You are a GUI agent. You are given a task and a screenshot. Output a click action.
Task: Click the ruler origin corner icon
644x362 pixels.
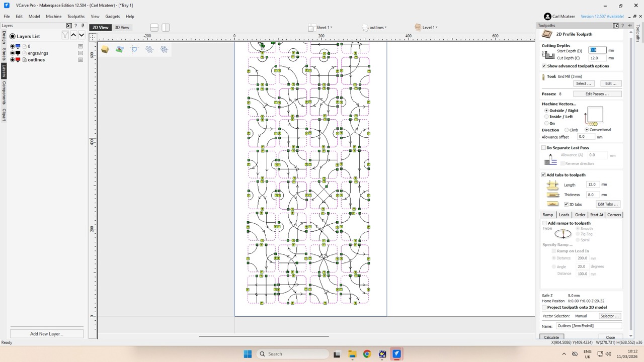click(x=93, y=36)
